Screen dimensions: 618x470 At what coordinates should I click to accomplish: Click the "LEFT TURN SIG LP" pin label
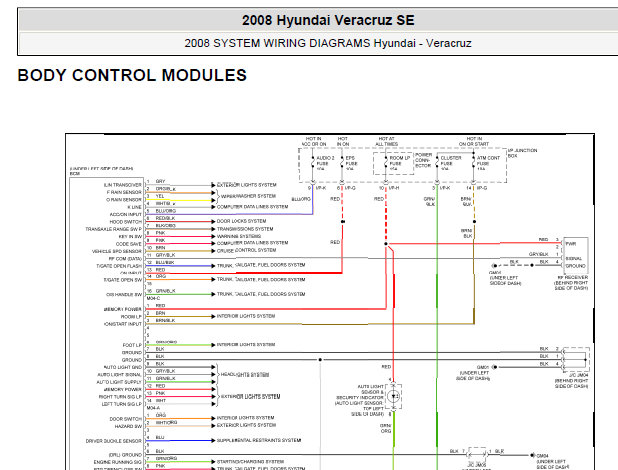pyautogui.click(x=121, y=404)
